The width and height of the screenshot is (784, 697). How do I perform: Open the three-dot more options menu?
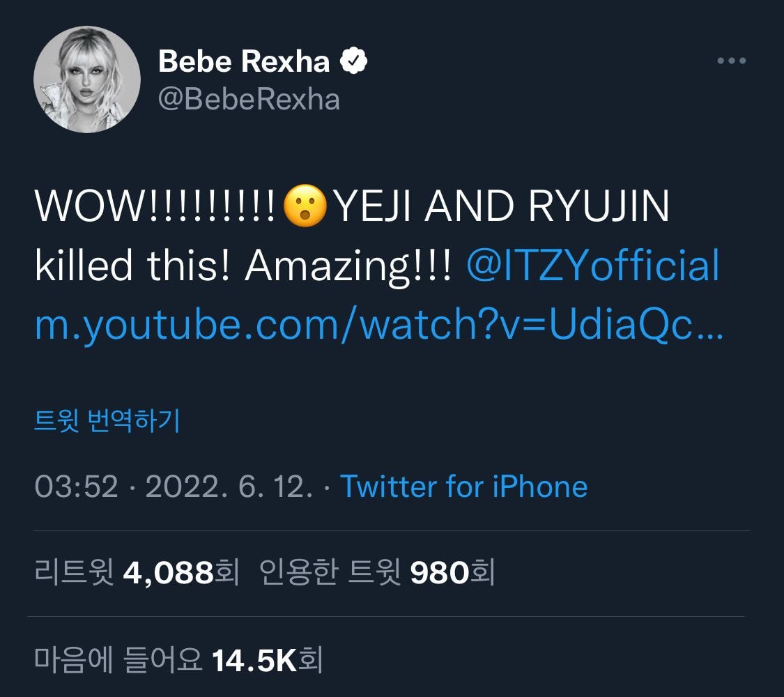(x=731, y=61)
